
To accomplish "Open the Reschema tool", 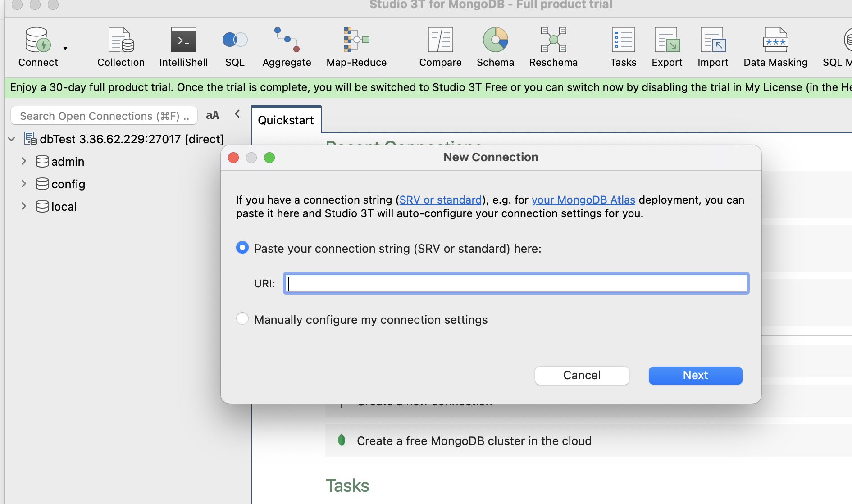I will (553, 47).
